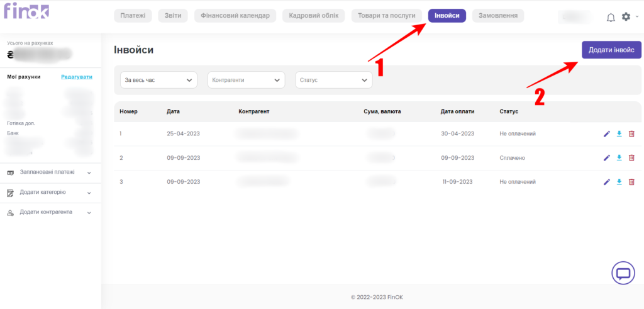Expand 'Додати категорію' section
Viewport: 644px width, 309px height.
(x=49, y=192)
